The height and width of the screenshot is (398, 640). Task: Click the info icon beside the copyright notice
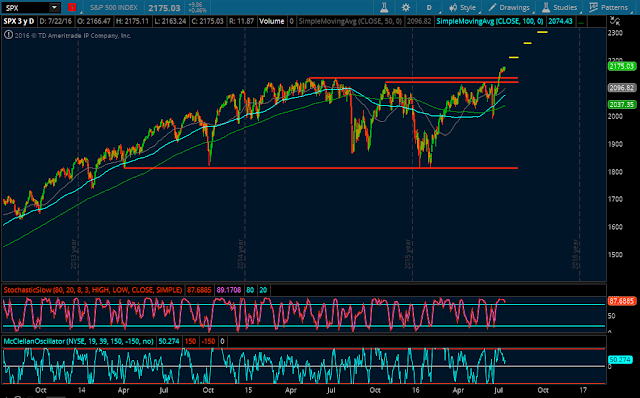pos(8,35)
